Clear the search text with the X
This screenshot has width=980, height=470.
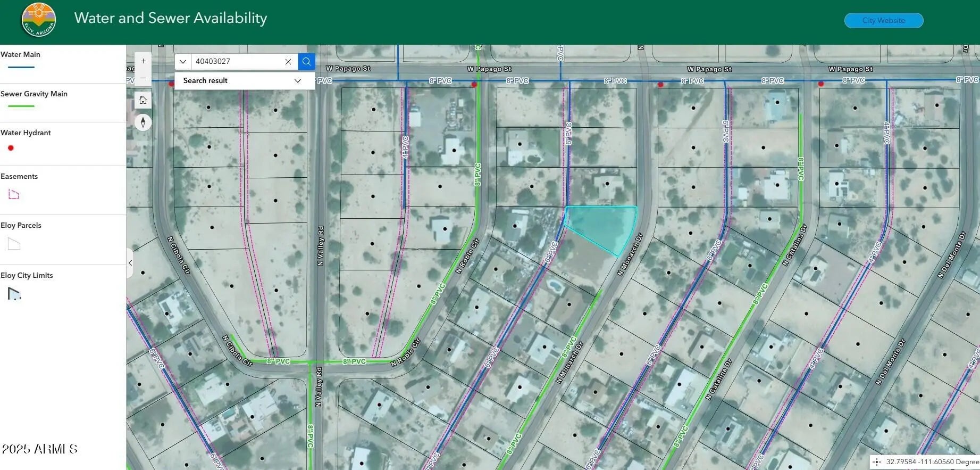[288, 62]
